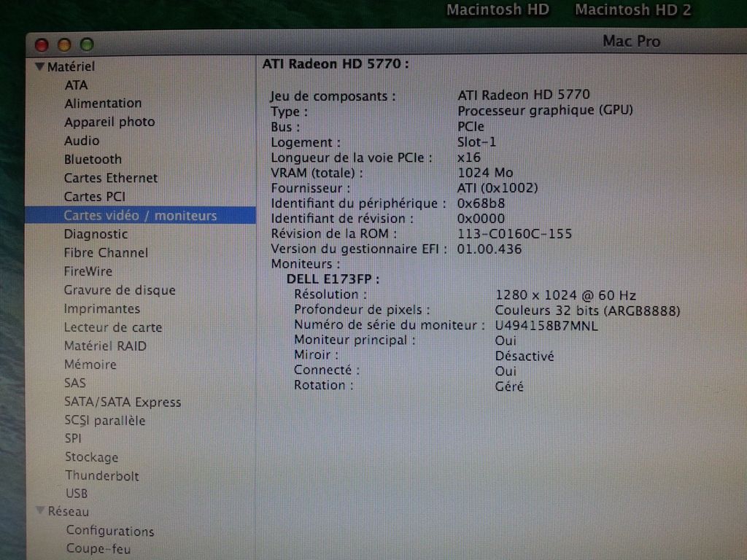747x560 pixels.
Task: Click the 0x0000 revision identifier
Action: pos(481,219)
